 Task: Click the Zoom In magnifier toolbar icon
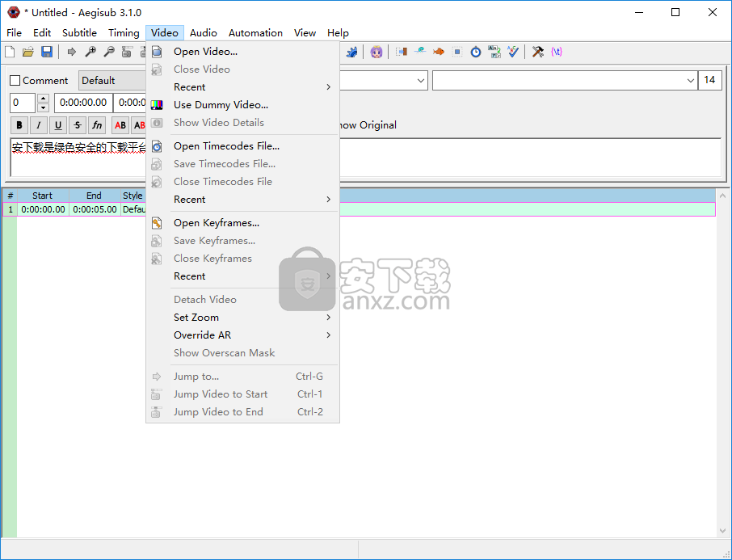(x=90, y=52)
